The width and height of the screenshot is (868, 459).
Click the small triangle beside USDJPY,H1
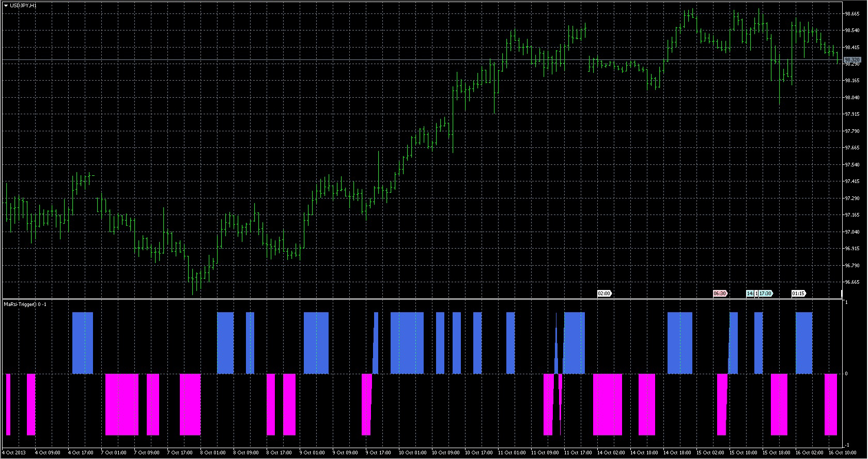[5, 5]
